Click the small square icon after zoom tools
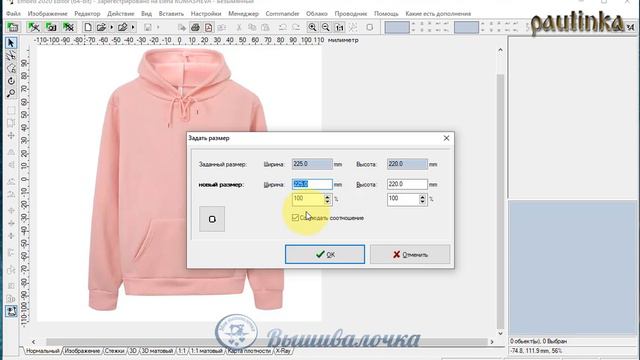640x360 pixels. pyautogui.click(x=370, y=27)
